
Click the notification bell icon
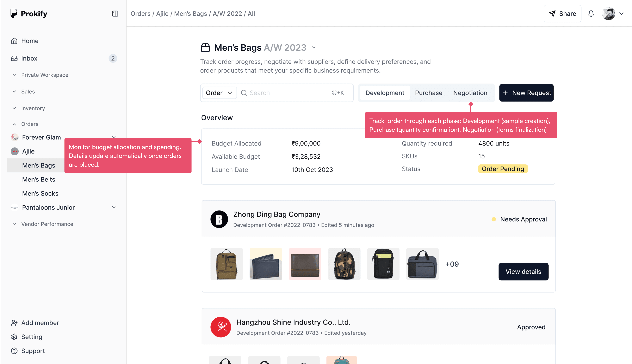click(x=591, y=13)
